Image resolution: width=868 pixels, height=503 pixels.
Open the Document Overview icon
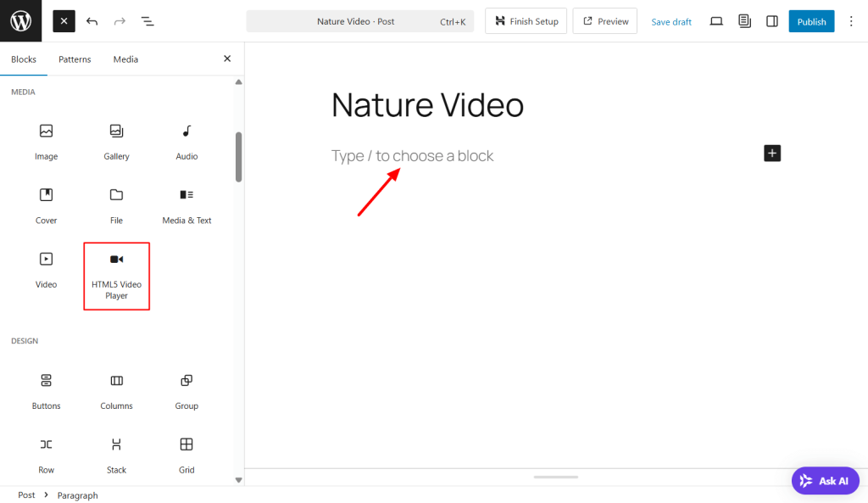coord(147,20)
